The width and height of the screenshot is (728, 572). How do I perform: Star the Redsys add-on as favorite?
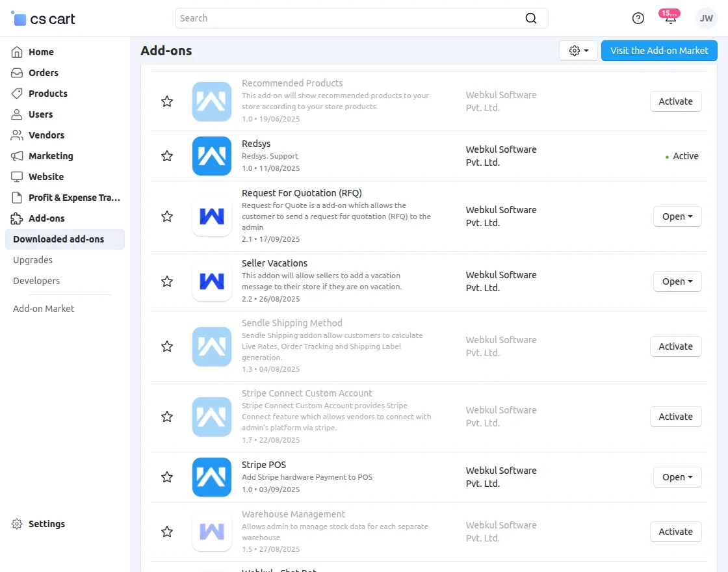pyautogui.click(x=167, y=156)
